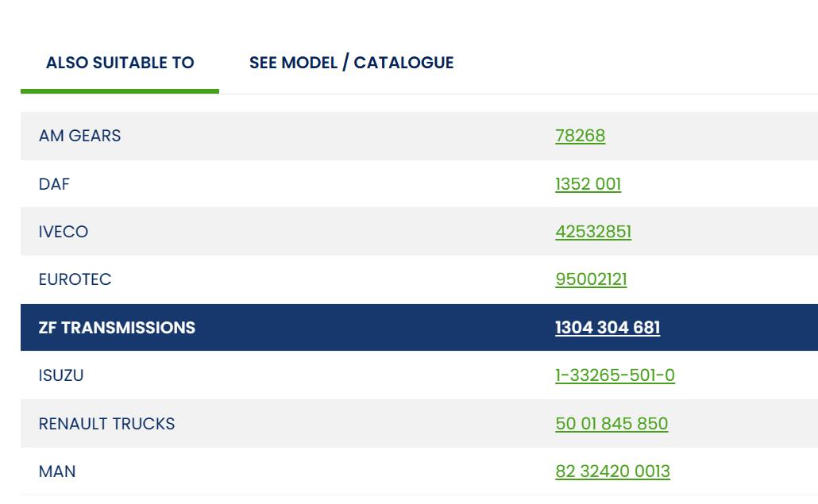818x504 pixels.
Task: Select the RENAULT TRUCKS brand name
Action: (106, 424)
